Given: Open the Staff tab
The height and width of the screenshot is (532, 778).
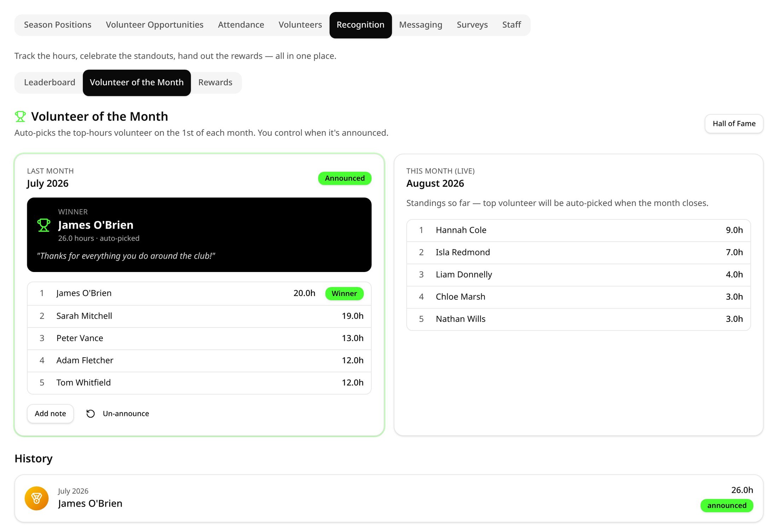Looking at the screenshot, I should tap(511, 25).
